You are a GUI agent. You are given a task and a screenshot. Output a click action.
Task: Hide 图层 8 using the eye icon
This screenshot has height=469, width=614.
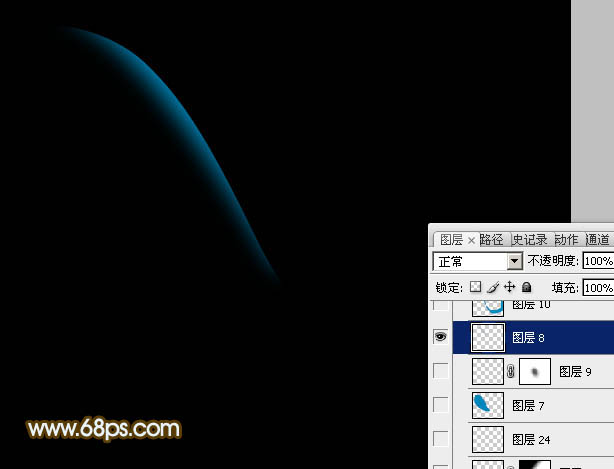(440, 338)
